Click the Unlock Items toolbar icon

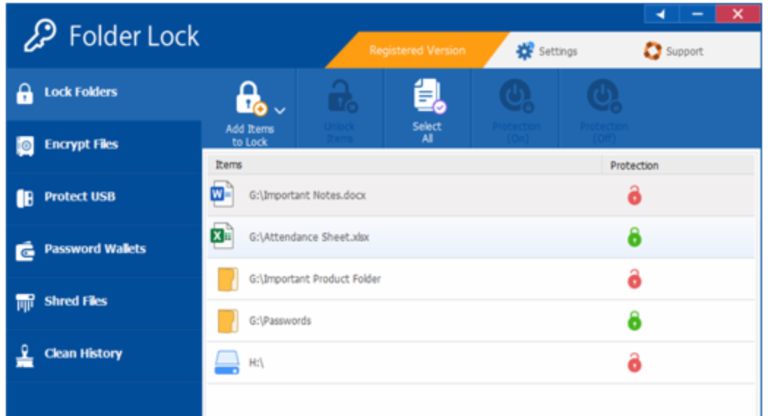click(x=342, y=97)
